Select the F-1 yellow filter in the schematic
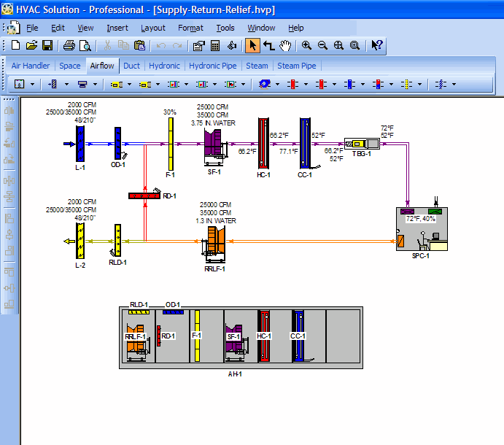The width and height of the screenshot is (504, 445). pyautogui.click(x=171, y=144)
